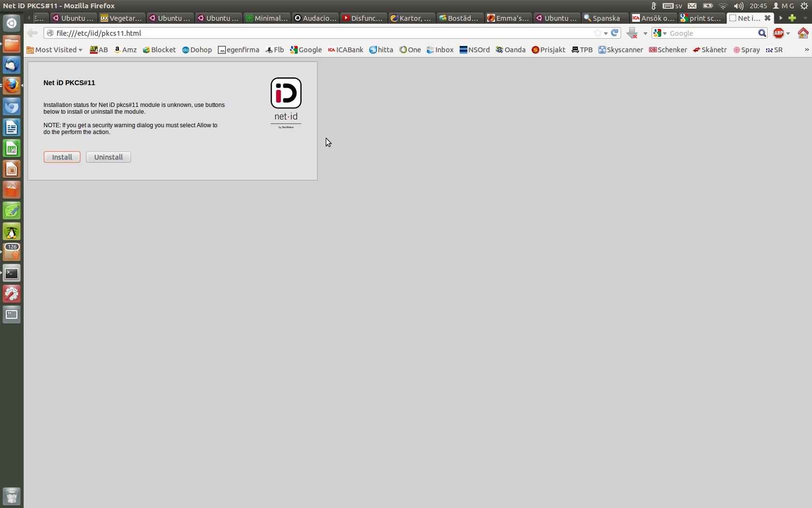
Task: Open the ICABank bookmark
Action: [x=346, y=50]
